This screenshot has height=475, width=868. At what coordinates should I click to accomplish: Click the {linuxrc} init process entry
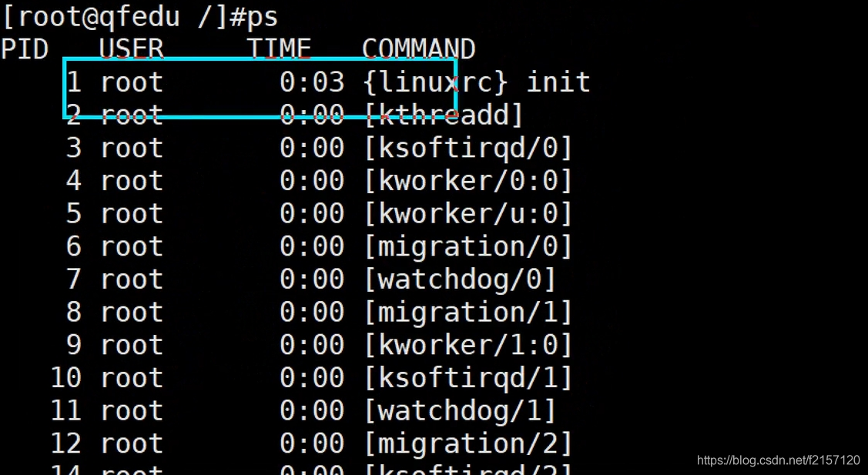(476, 82)
